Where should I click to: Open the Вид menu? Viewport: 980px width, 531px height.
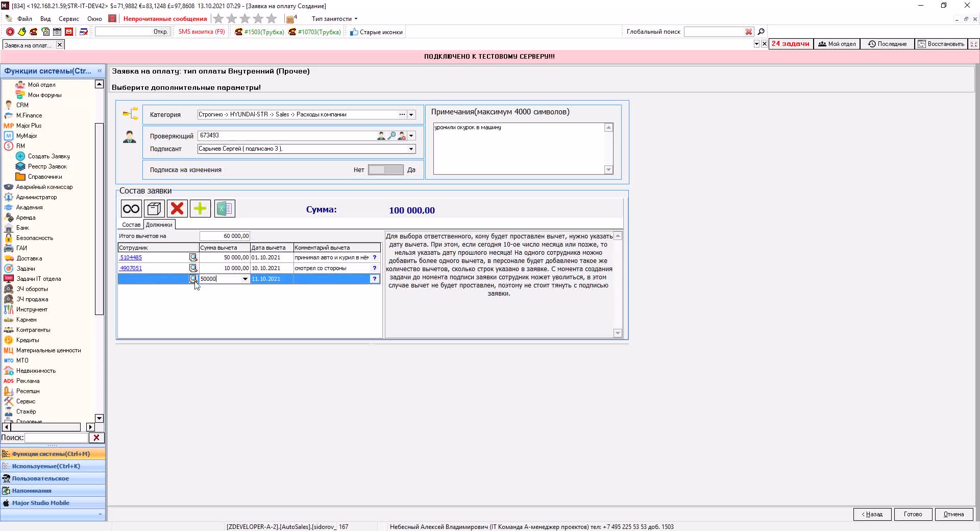[45, 19]
